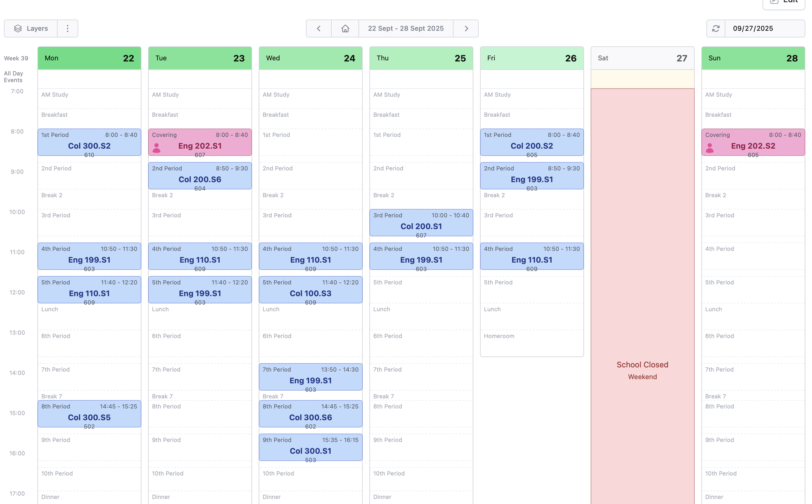Click the 09/27/2025 date field
Image resolution: width=812 pixels, height=504 pixels.
click(764, 29)
